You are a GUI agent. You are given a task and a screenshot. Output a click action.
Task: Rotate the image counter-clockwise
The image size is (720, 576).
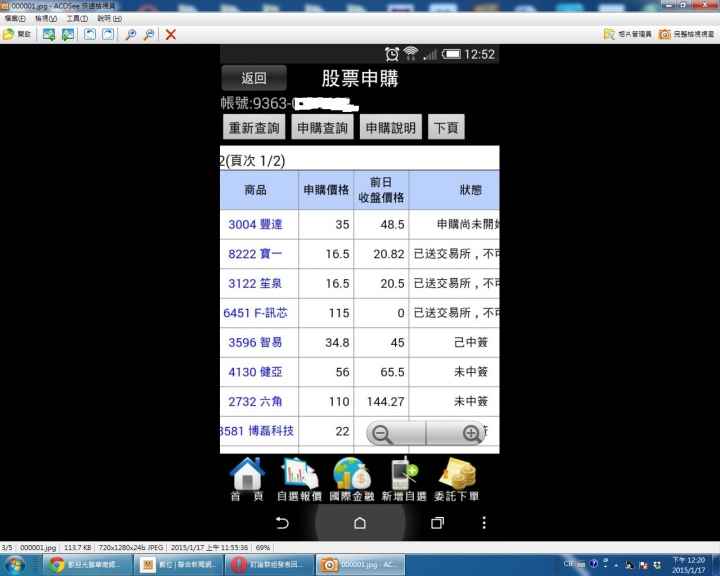pos(90,34)
